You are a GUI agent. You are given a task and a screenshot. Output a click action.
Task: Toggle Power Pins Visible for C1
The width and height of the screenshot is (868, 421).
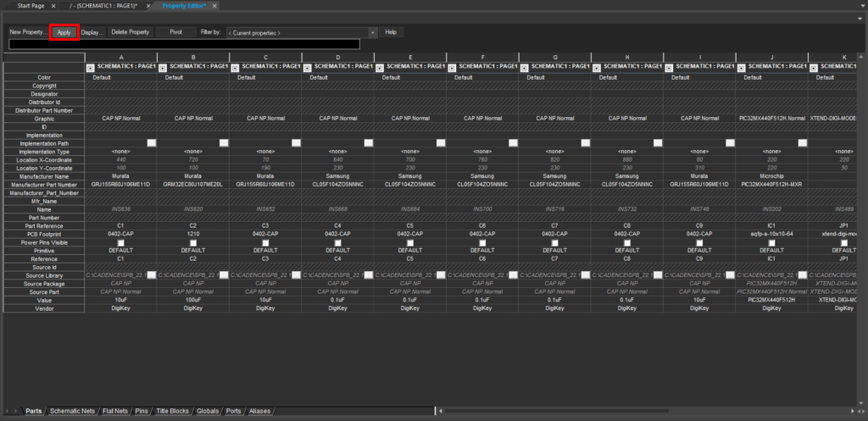tap(120, 243)
